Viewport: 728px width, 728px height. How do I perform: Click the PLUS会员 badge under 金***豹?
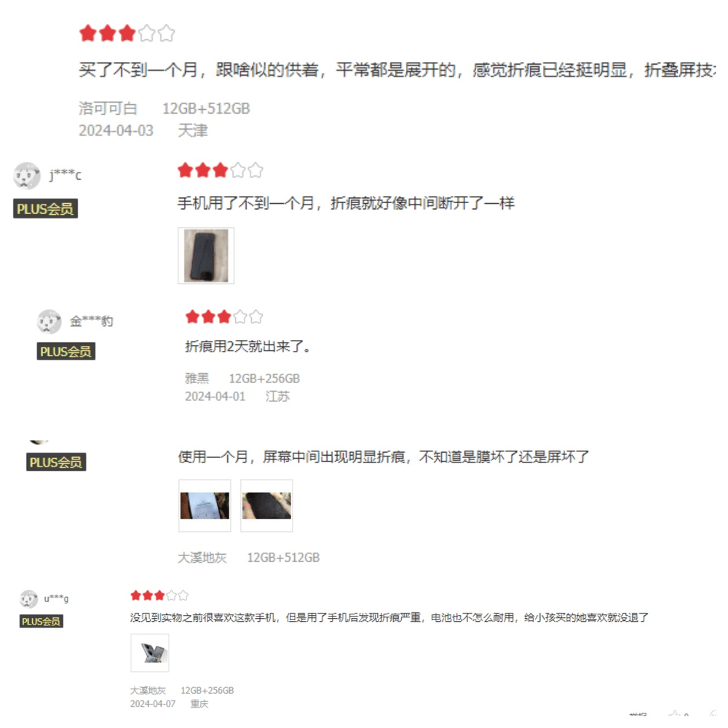click(x=66, y=351)
